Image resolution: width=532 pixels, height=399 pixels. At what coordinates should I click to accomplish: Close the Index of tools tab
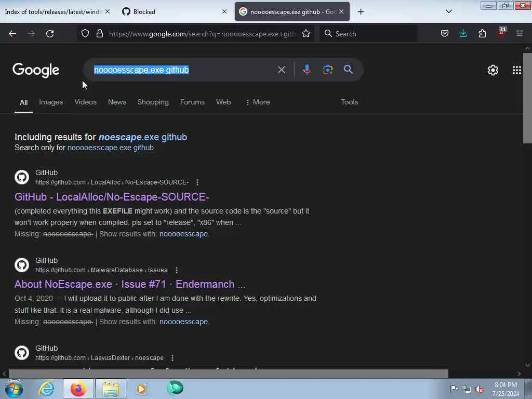point(108,11)
